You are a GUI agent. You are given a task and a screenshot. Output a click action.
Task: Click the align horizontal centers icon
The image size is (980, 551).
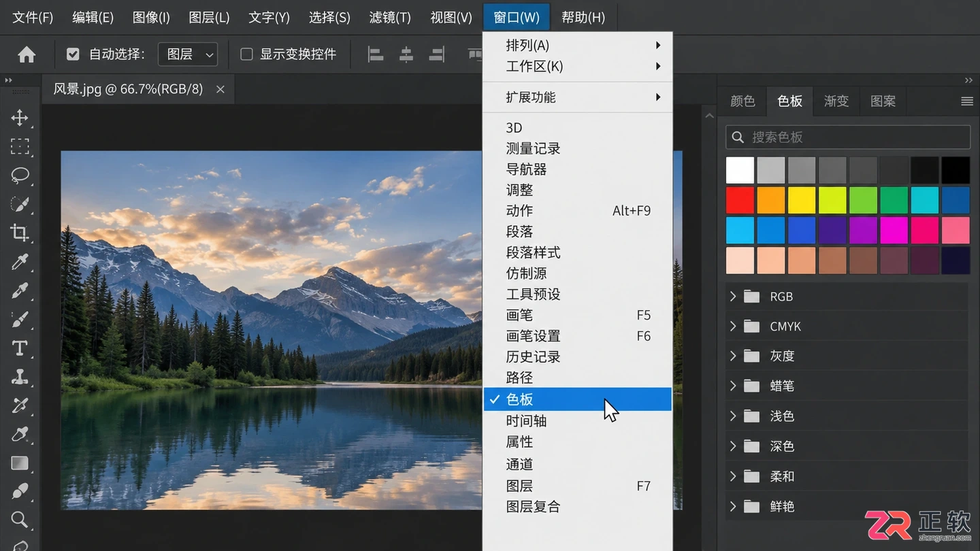[406, 54]
